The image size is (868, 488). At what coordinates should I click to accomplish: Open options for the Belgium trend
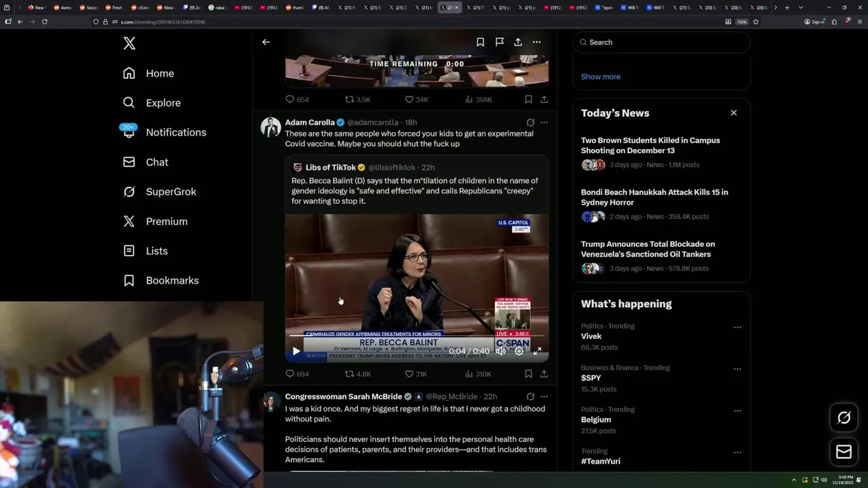pos(737,411)
